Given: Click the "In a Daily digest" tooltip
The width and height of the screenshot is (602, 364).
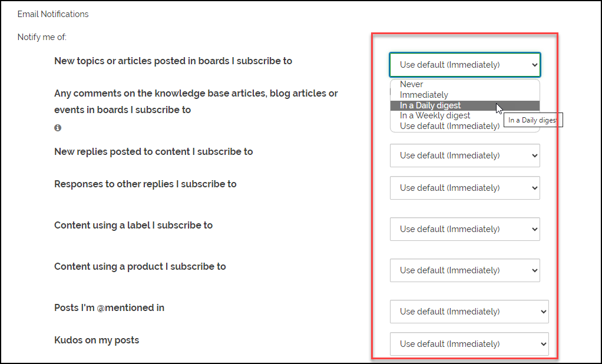Looking at the screenshot, I should [533, 120].
